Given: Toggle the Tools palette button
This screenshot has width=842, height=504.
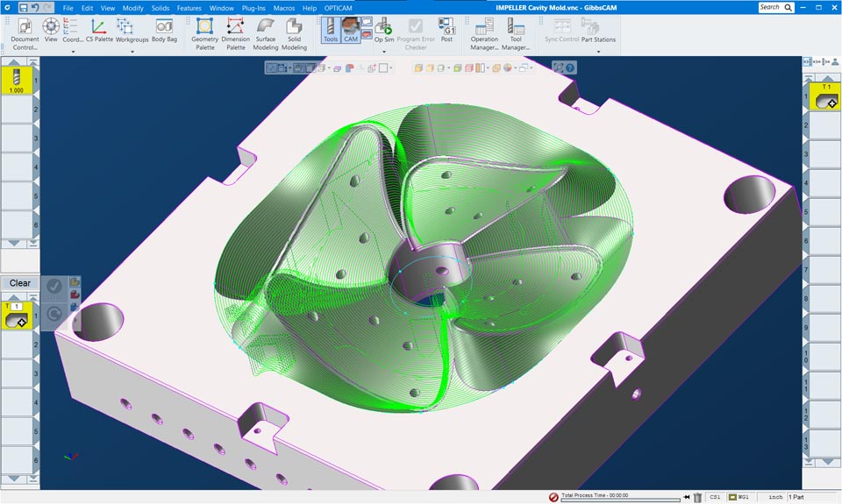Looking at the screenshot, I should pyautogui.click(x=330, y=31).
